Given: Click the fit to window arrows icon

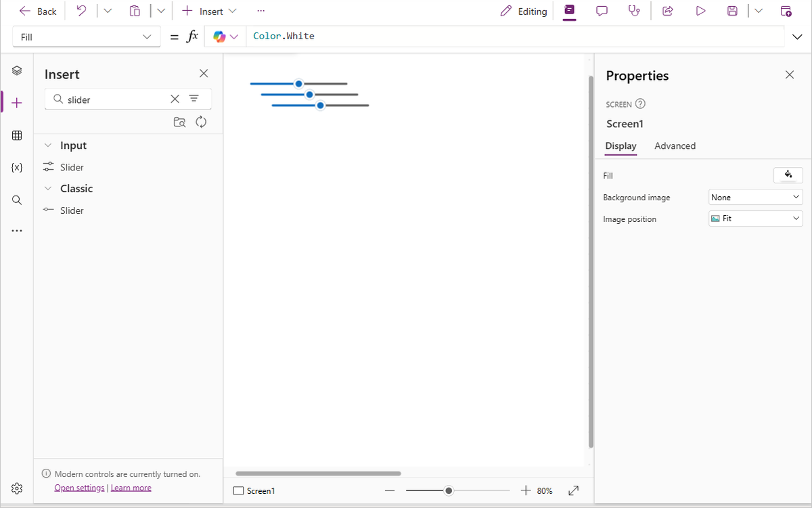Looking at the screenshot, I should tap(573, 491).
